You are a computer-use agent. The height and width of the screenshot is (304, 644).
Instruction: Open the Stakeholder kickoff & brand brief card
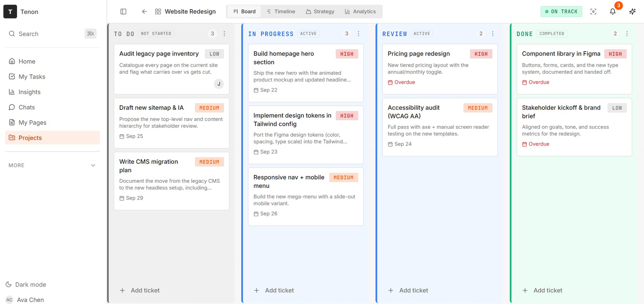(x=574, y=127)
